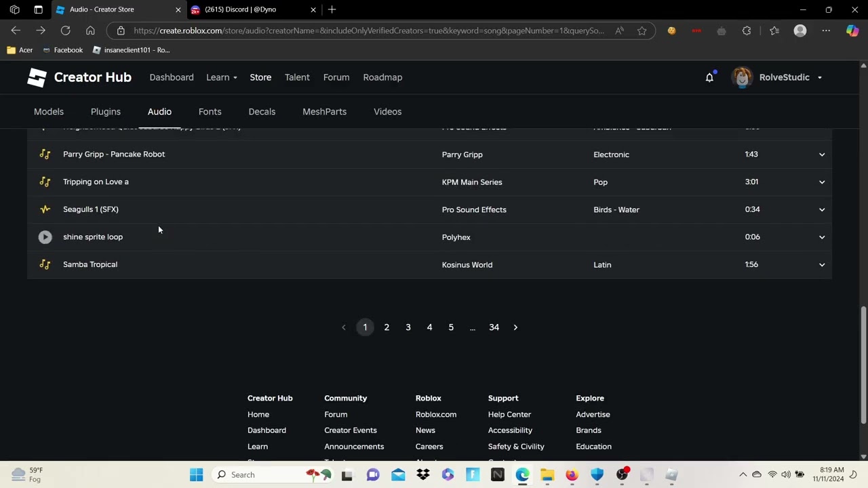Open the Help Center footer link
The image size is (868, 488).
pyautogui.click(x=509, y=414)
